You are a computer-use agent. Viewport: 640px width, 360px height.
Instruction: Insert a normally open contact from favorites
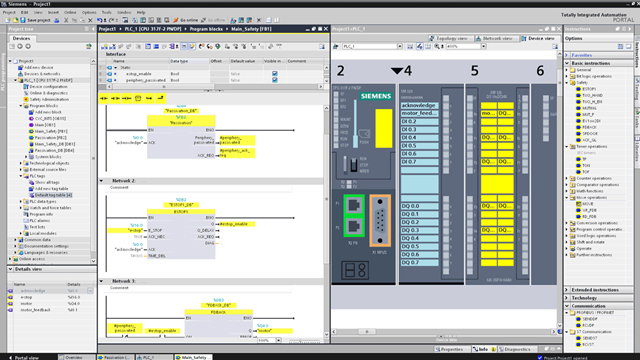pyautogui.click(x=104, y=98)
